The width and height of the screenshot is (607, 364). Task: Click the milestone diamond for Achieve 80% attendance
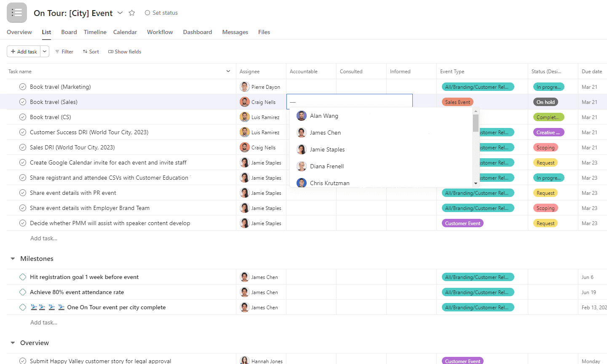[x=23, y=292]
